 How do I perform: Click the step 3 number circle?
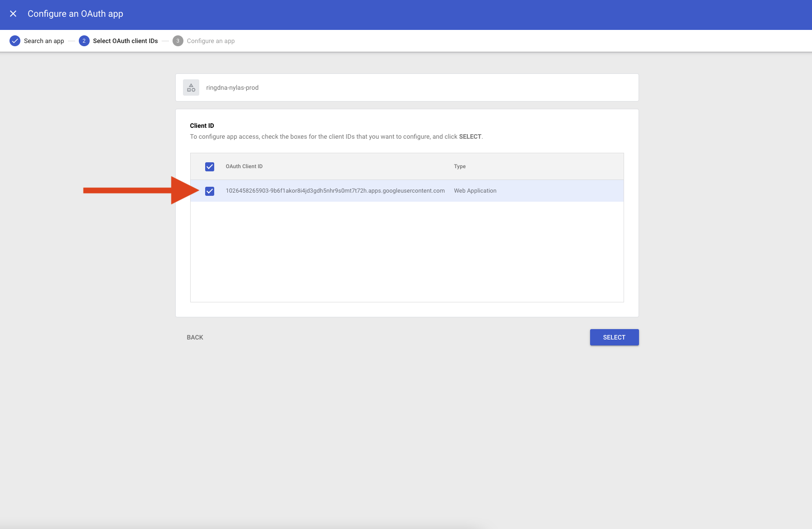tap(178, 41)
